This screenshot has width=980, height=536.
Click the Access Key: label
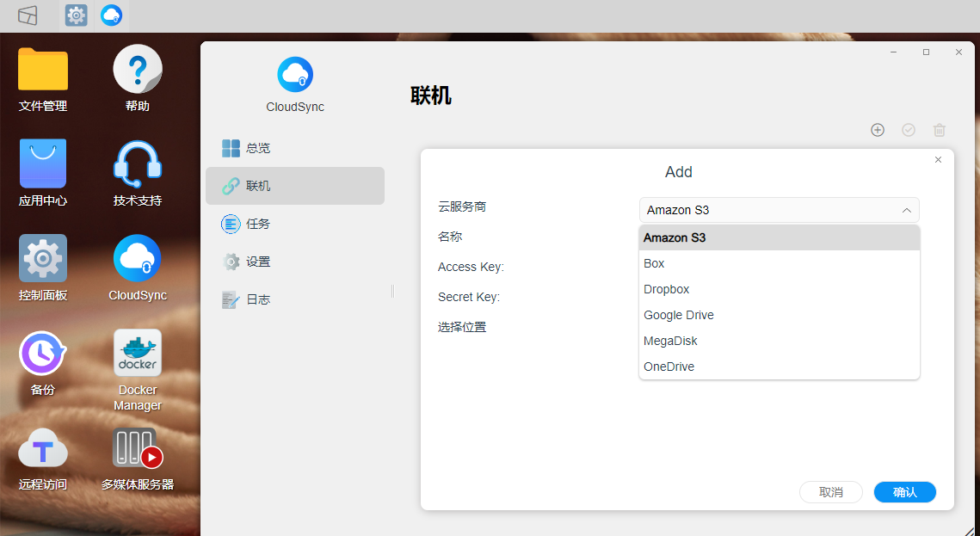coord(471,267)
